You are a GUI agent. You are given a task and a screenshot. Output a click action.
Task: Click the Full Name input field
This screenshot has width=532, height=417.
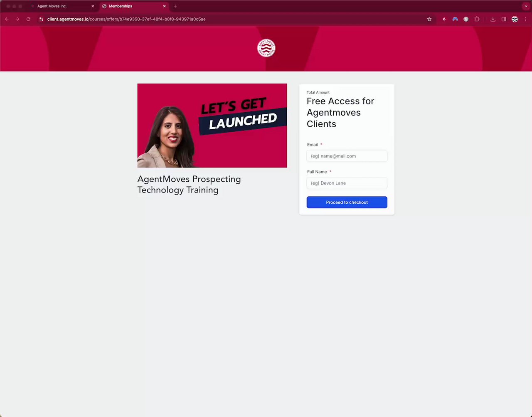tap(347, 183)
